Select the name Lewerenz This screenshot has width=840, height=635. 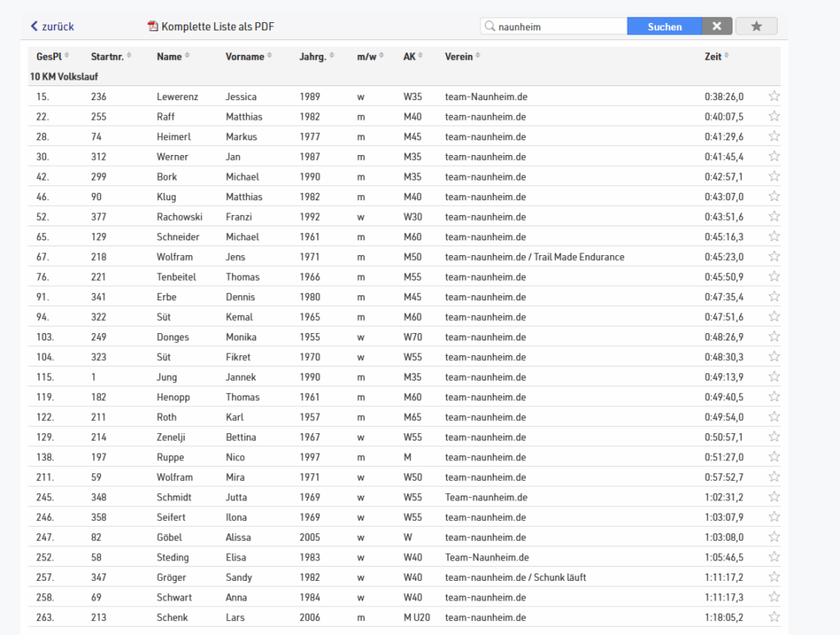point(177,97)
